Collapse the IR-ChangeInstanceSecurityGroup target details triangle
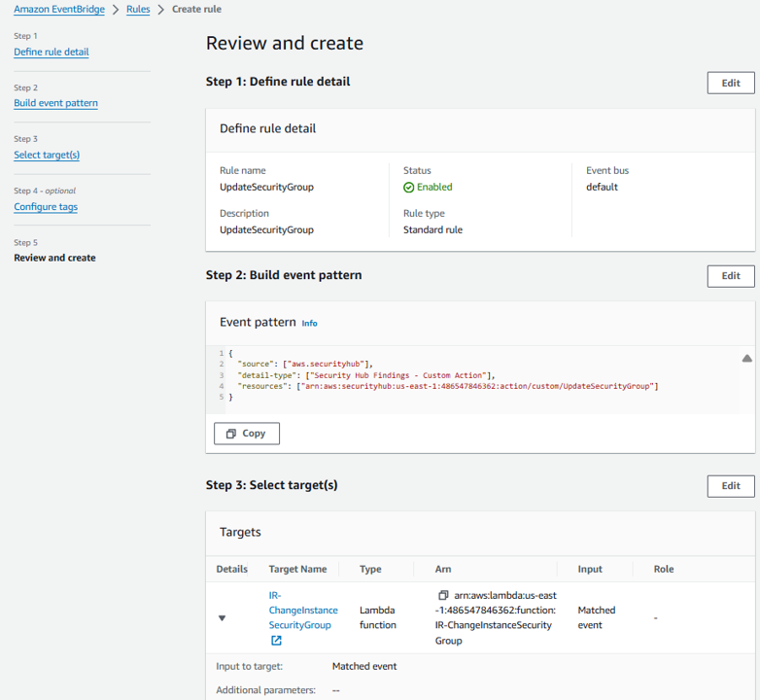Screen dimensions: 760x700 coord(222,618)
